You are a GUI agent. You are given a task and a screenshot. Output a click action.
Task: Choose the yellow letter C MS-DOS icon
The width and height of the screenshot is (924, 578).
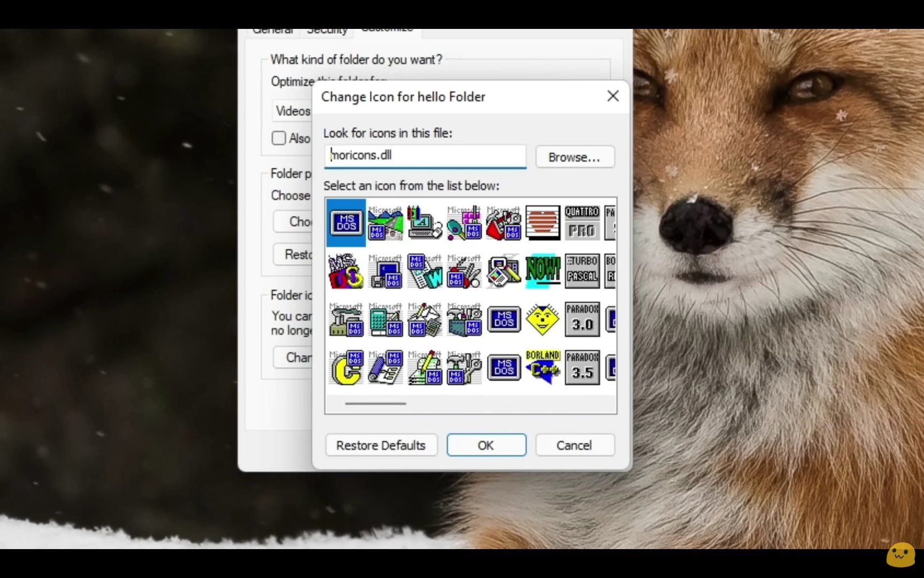point(346,368)
